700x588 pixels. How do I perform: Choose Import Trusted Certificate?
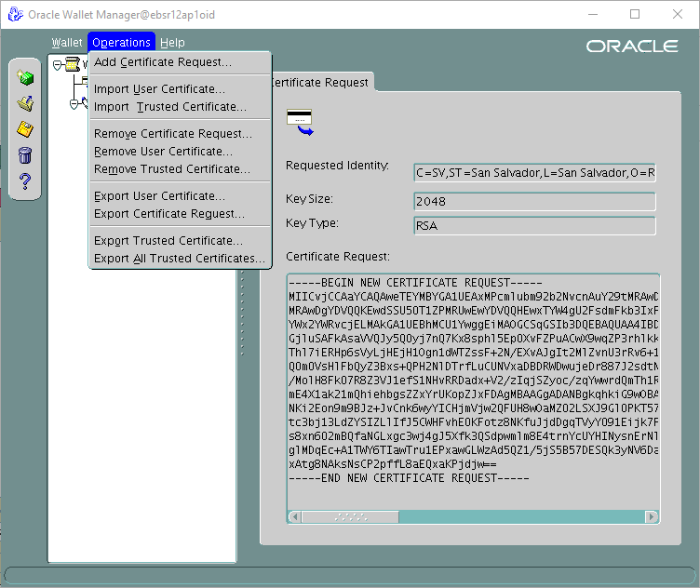coord(181,107)
